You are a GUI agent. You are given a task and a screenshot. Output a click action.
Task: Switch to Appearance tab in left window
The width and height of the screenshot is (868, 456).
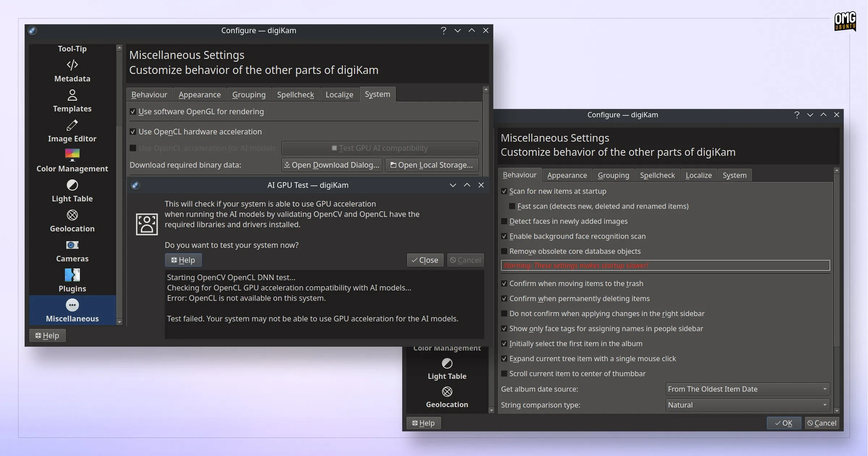coord(200,94)
